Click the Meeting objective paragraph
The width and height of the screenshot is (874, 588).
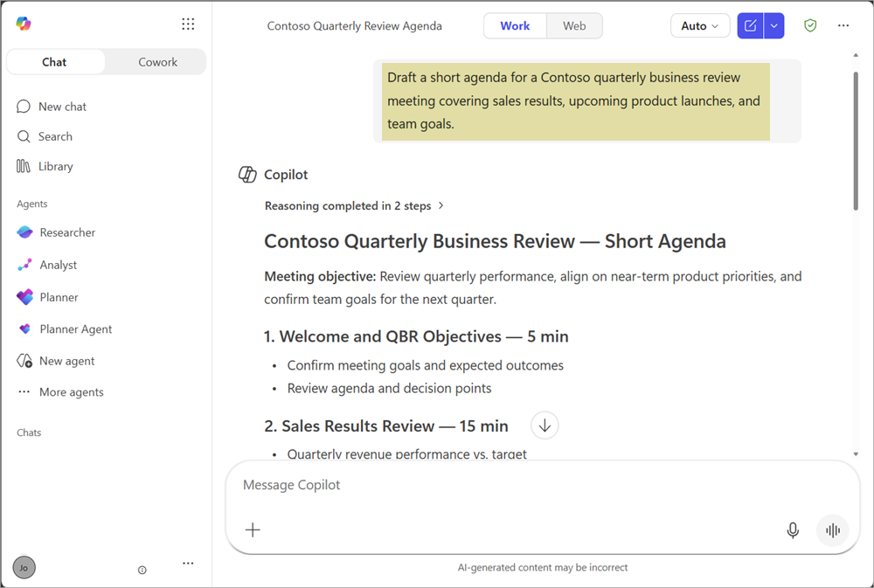(x=533, y=287)
